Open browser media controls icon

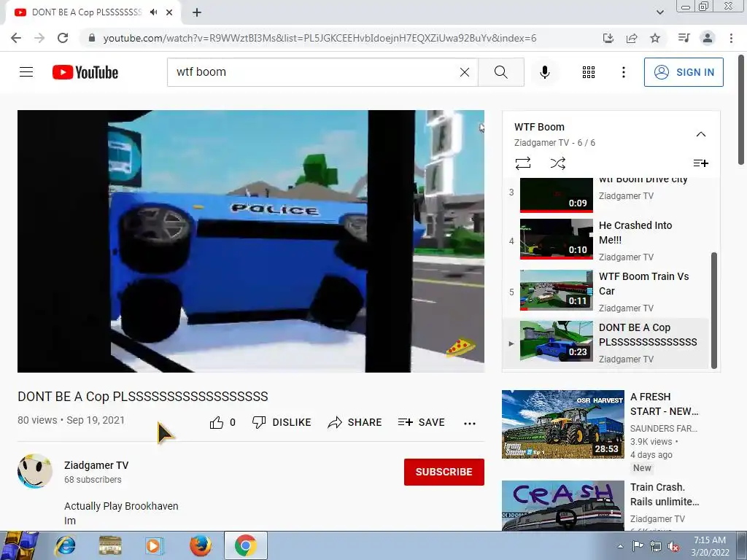tap(684, 38)
